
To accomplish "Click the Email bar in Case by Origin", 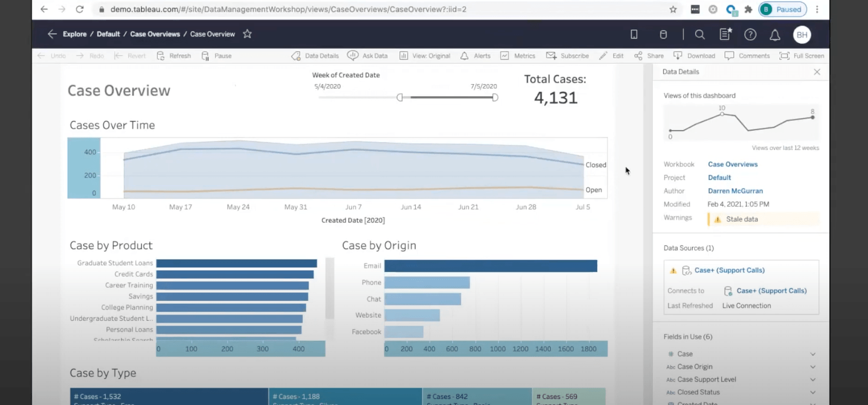I will [490, 266].
